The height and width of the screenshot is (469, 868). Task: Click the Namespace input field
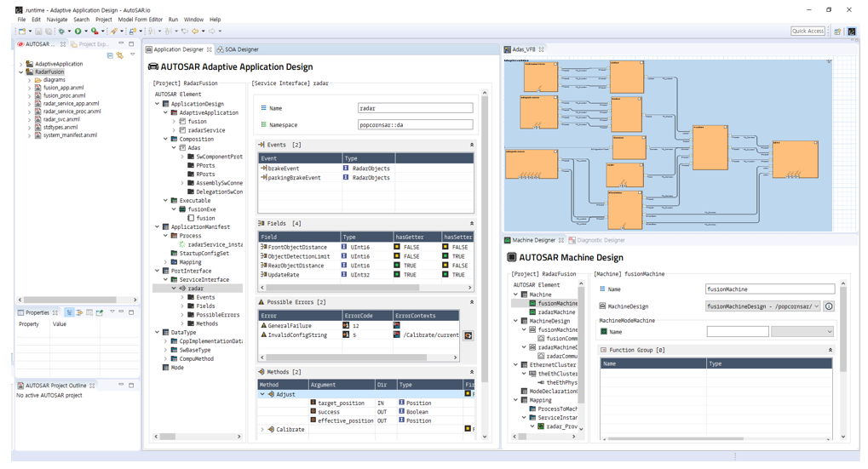(415, 125)
